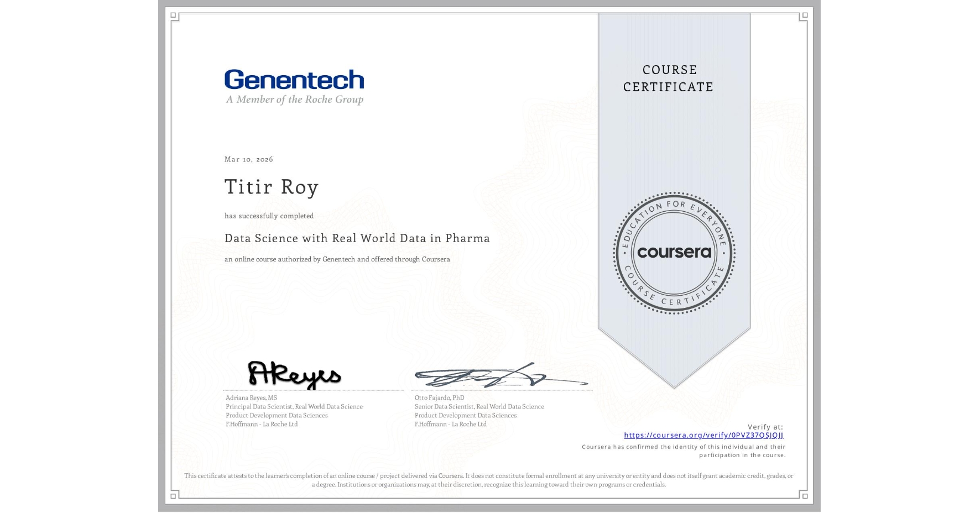
Task: Click 'Product Development Data Sciences' under Otto Fajardo
Action: click(x=466, y=415)
